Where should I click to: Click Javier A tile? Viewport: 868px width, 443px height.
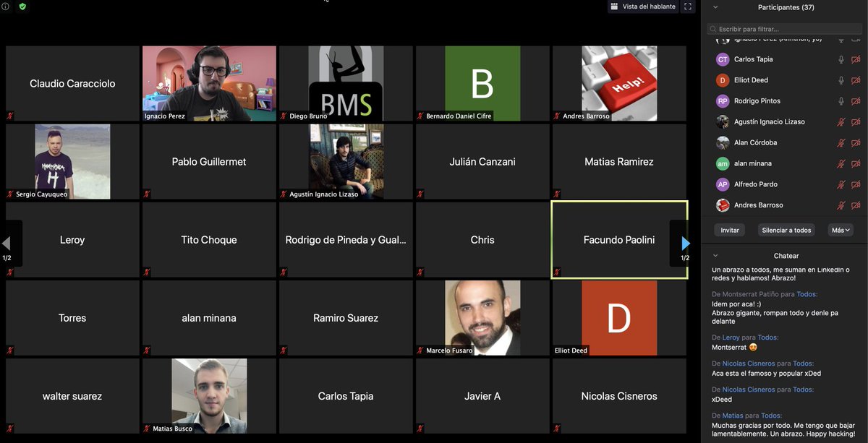coord(482,396)
